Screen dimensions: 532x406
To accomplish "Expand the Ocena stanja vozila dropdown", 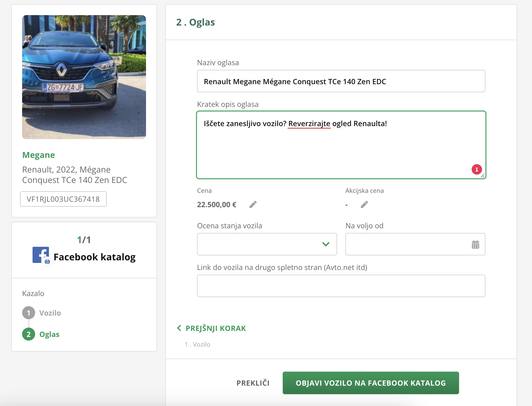I will 267,244.
